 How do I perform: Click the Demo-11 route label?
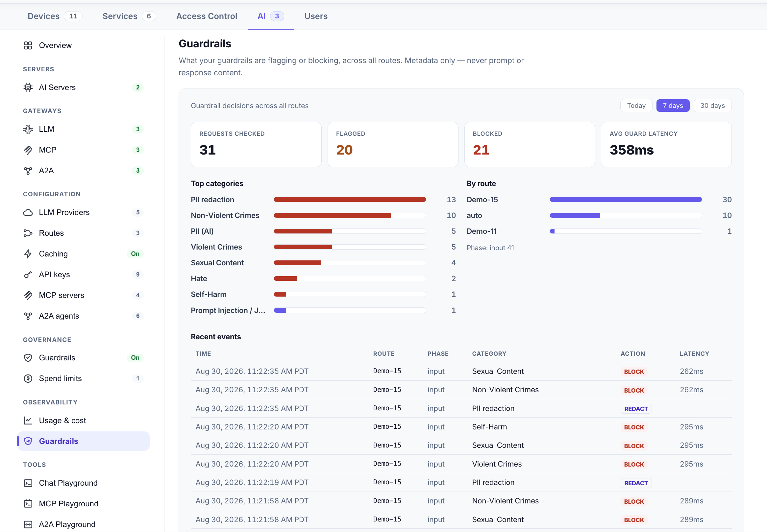pos(482,231)
